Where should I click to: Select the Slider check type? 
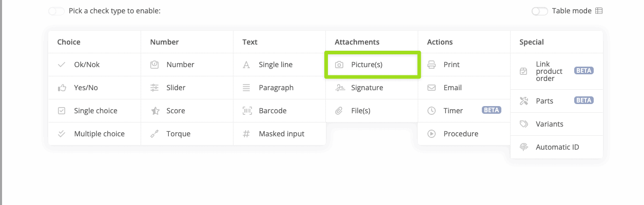175,88
